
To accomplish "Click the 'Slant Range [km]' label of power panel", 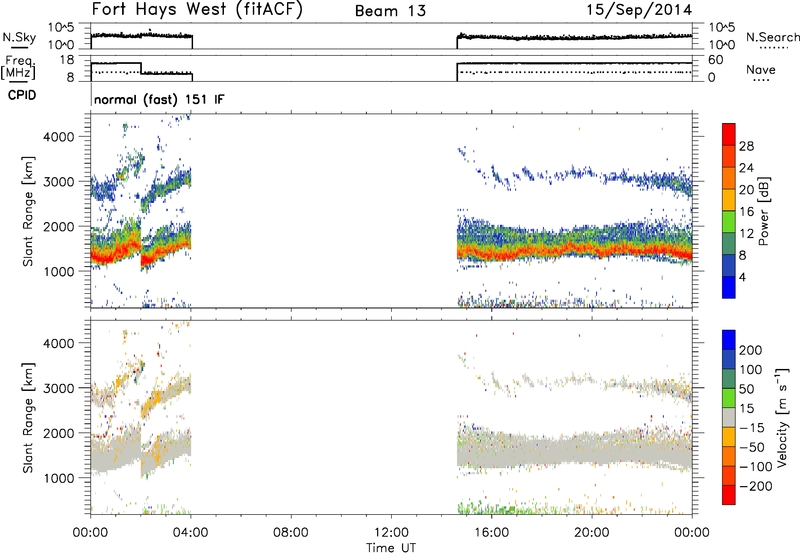I will click(28, 211).
